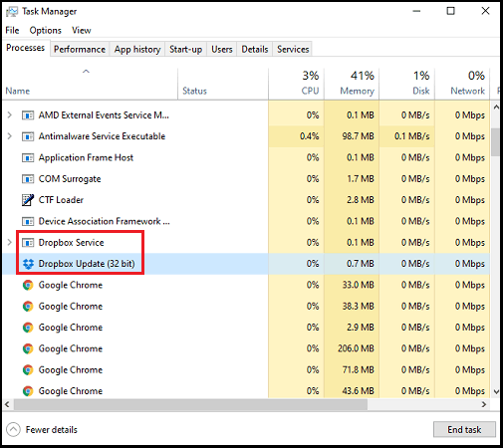Click Chrome icon in the 71.8 MB row
Screen dimensions: 503x448
tap(28, 370)
